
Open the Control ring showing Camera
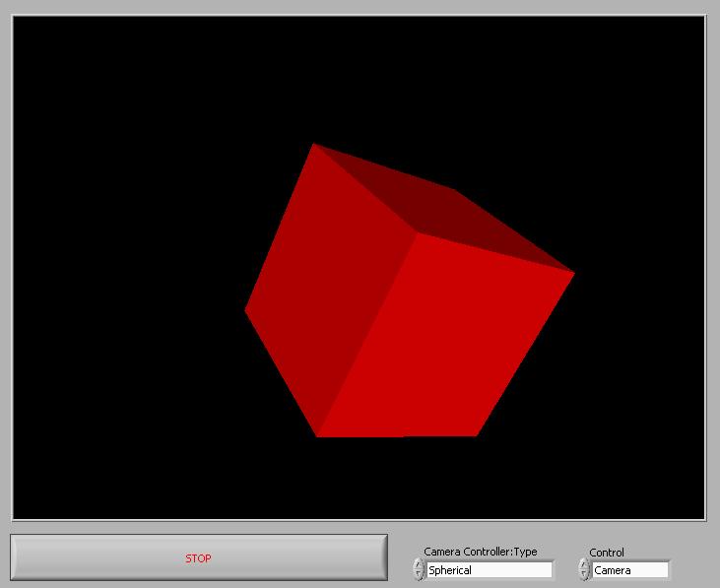point(630,570)
